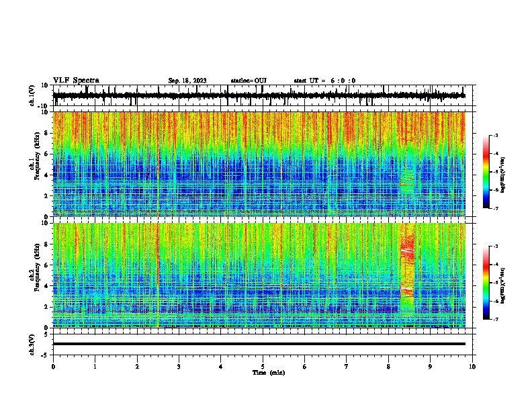The height and width of the screenshot is (411, 532).
Task: Click the "VLF Spectra" title text
Action: 76,81
